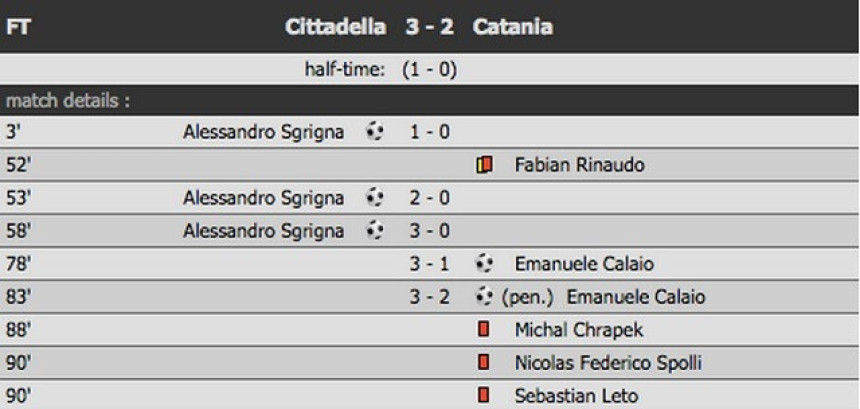Image resolution: width=860 pixels, height=409 pixels.
Task: Select Alessandro Sgrigna at the 3' goal
Action: coord(263,132)
